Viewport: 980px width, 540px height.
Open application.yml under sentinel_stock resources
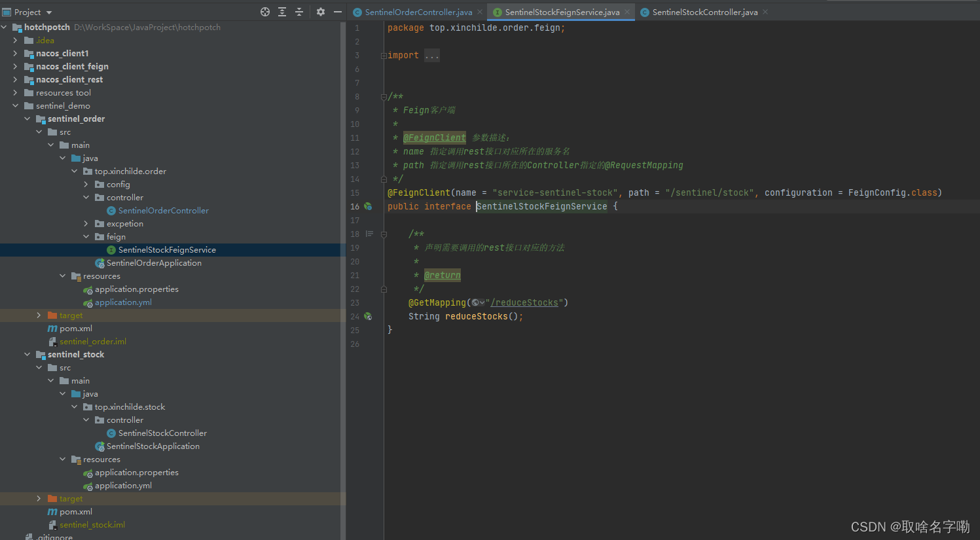[123, 485]
